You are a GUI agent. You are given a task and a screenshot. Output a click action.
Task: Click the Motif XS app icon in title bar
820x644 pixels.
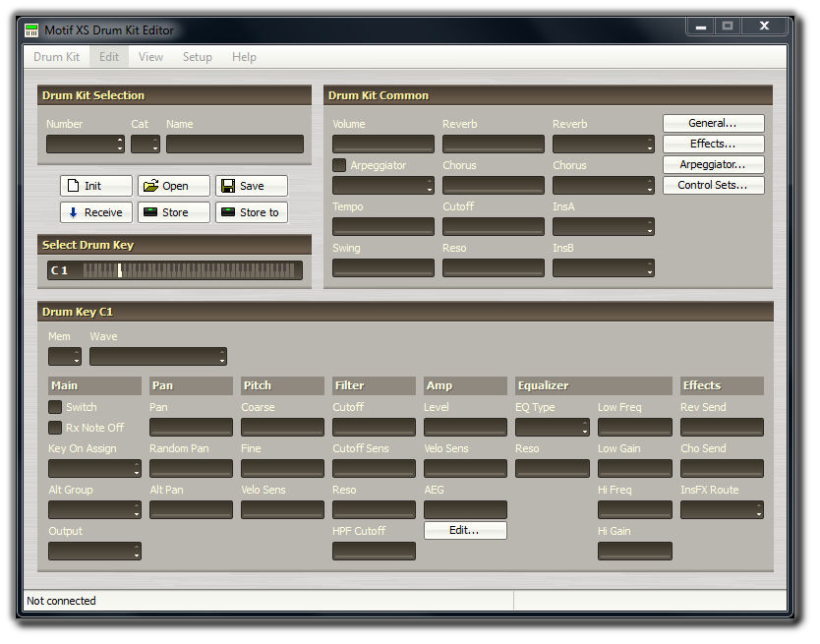[x=31, y=30]
